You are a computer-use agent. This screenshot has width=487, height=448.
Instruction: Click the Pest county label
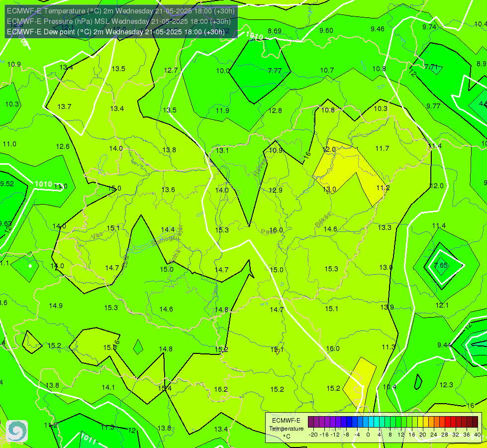[268, 231]
